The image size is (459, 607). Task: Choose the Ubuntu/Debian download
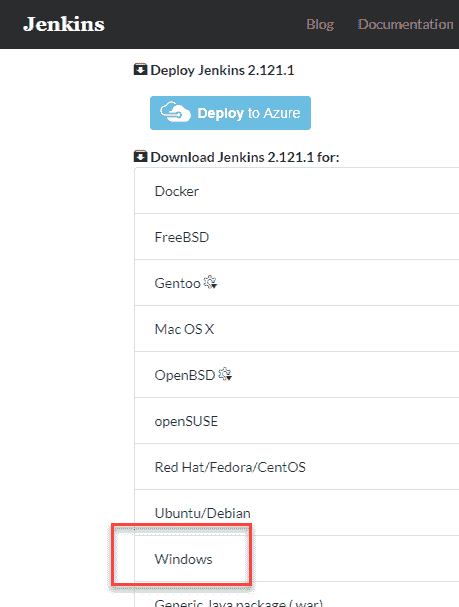pos(297,513)
